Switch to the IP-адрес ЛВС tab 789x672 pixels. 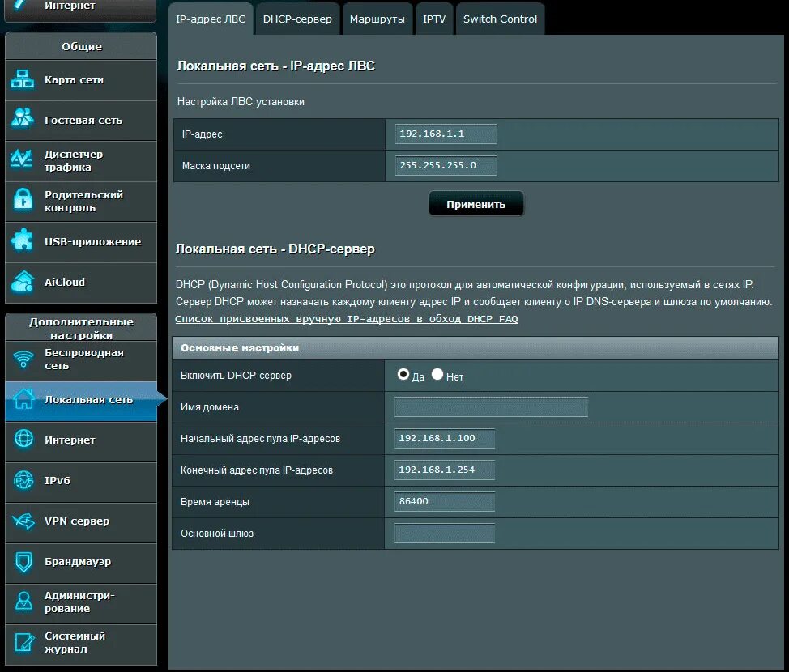point(211,19)
